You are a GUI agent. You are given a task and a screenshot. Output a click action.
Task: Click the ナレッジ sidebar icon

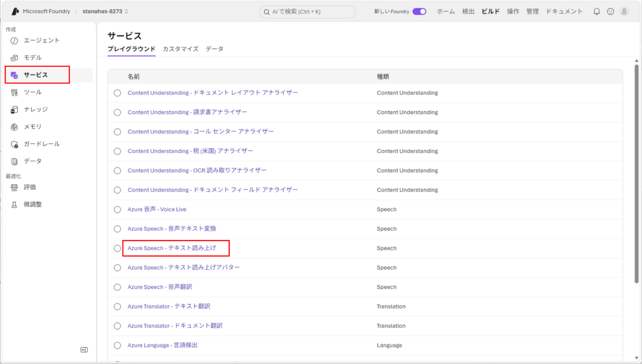(14, 110)
